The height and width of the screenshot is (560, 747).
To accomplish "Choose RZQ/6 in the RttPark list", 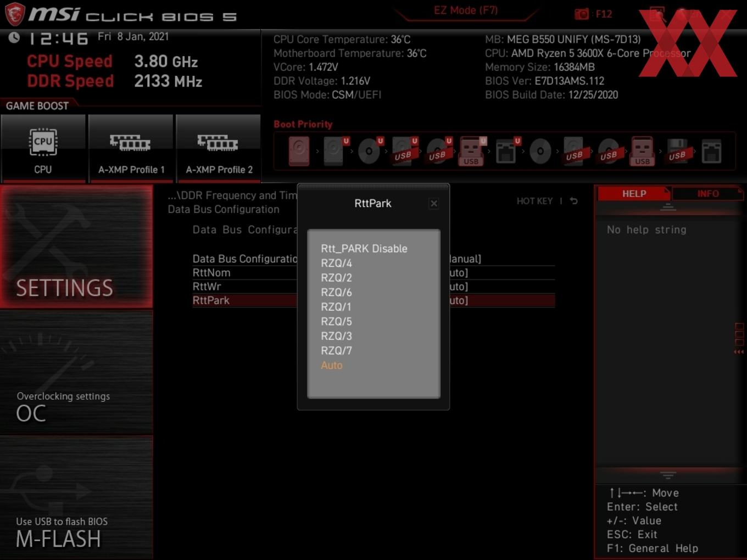I will point(337,292).
